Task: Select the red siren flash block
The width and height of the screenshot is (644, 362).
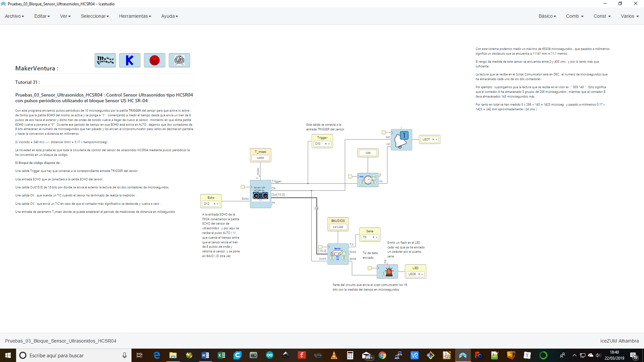Action: point(387,271)
